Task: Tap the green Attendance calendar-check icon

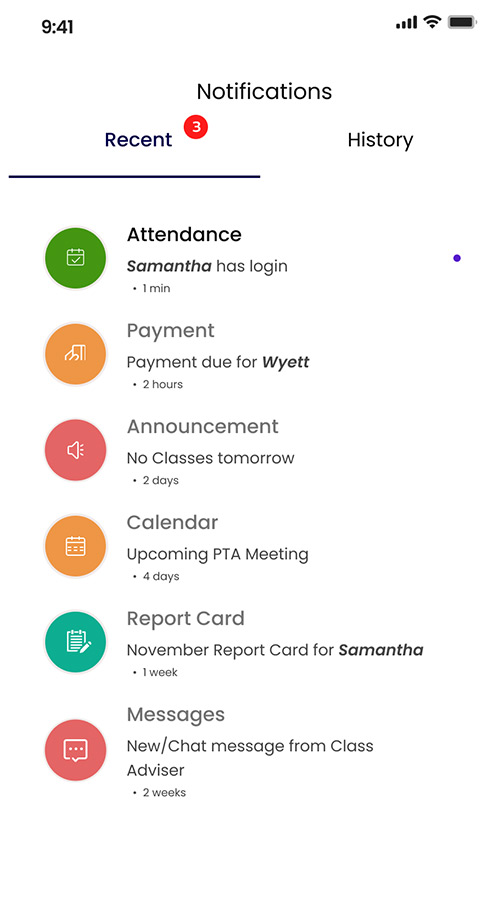Action: tap(76, 258)
